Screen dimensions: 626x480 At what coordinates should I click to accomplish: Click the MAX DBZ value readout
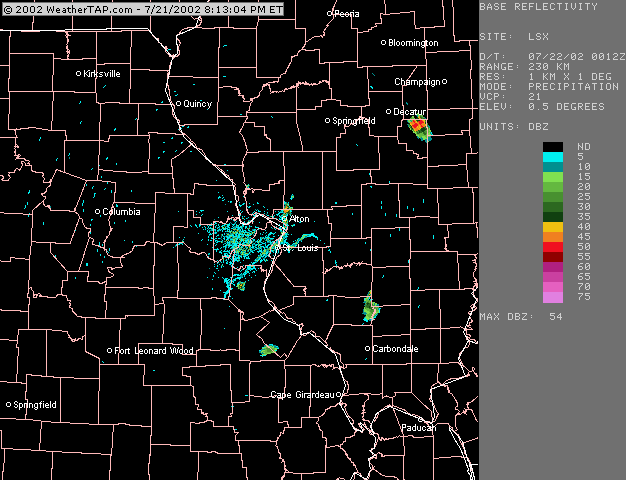click(x=555, y=316)
